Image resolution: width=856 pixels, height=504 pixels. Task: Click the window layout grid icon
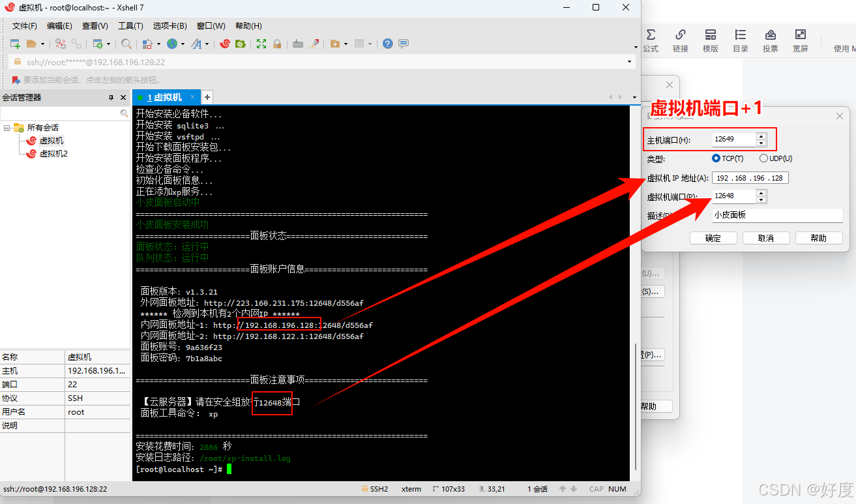(x=359, y=44)
